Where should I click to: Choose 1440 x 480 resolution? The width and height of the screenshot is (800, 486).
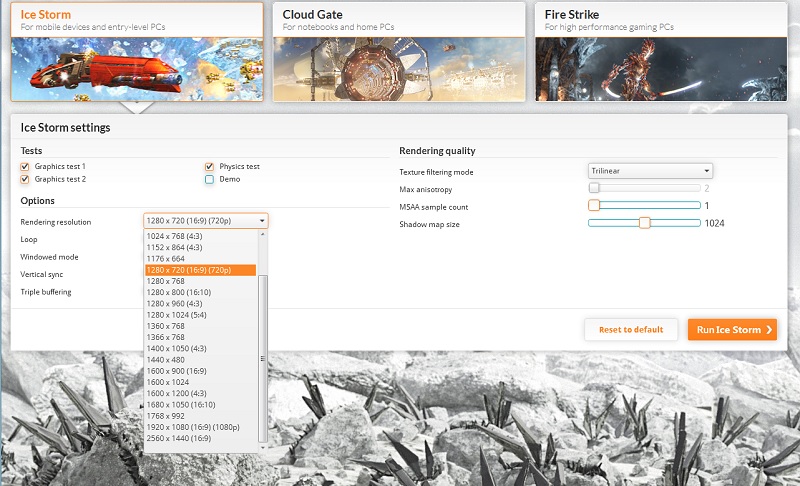201,360
